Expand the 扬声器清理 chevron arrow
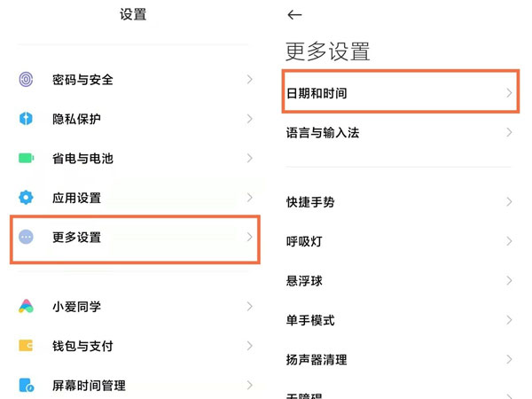 (x=510, y=360)
